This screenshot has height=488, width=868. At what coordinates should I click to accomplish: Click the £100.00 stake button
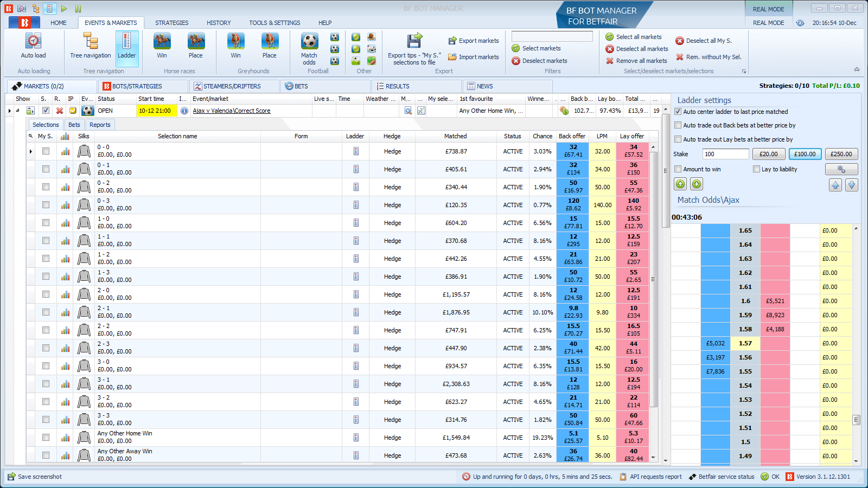click(x=805, y=154)
